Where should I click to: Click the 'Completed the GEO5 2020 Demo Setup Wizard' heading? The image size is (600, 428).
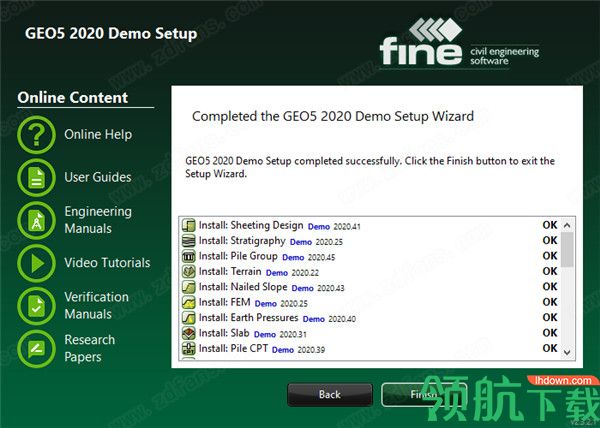333,116
